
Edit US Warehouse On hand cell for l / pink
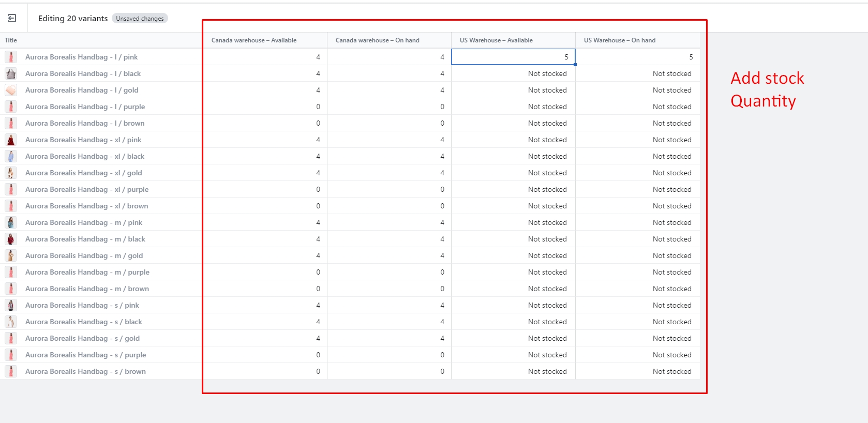click(x=637, y=57)
